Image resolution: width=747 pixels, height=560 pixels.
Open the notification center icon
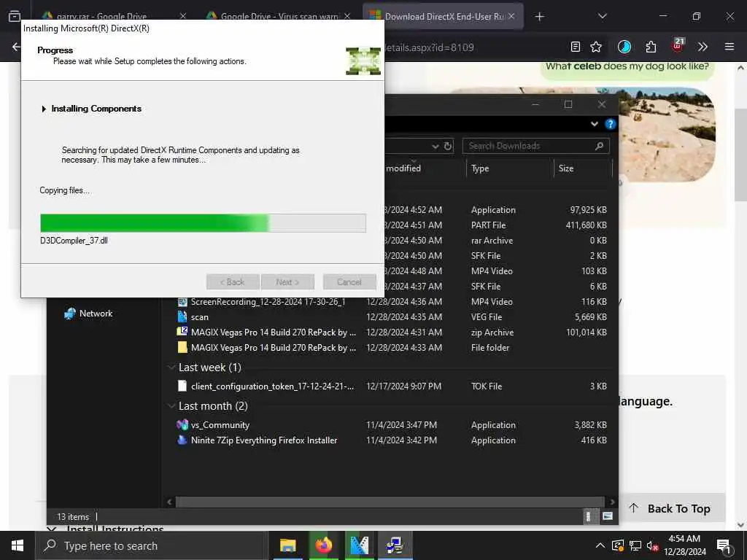pyautogui.click(x=724, y=545)
